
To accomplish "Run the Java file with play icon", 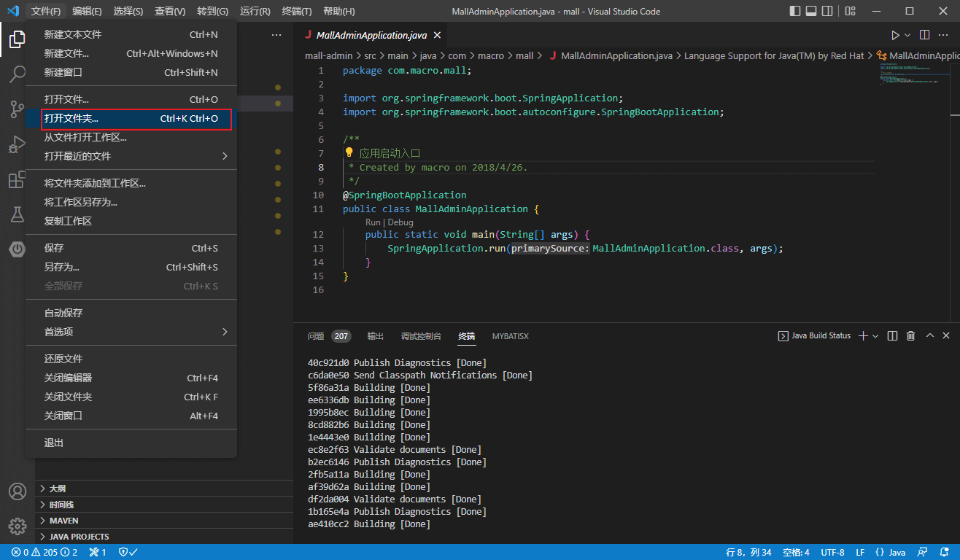I will [x=895, y=35].
